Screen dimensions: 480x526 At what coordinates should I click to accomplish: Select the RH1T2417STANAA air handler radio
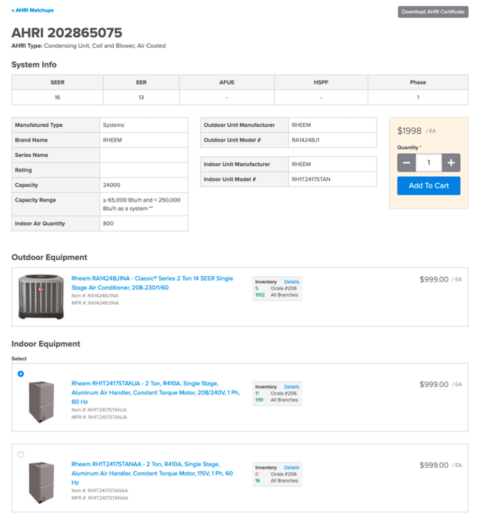point(21,455)
